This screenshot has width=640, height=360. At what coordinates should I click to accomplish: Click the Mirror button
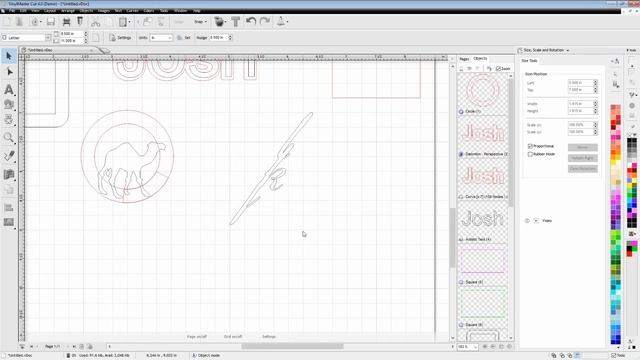coord(582,147)
